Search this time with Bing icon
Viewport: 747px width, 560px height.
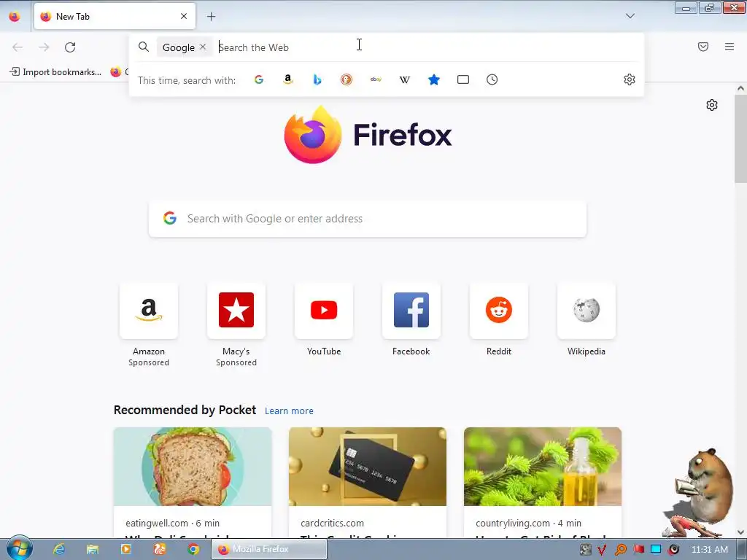317,79
